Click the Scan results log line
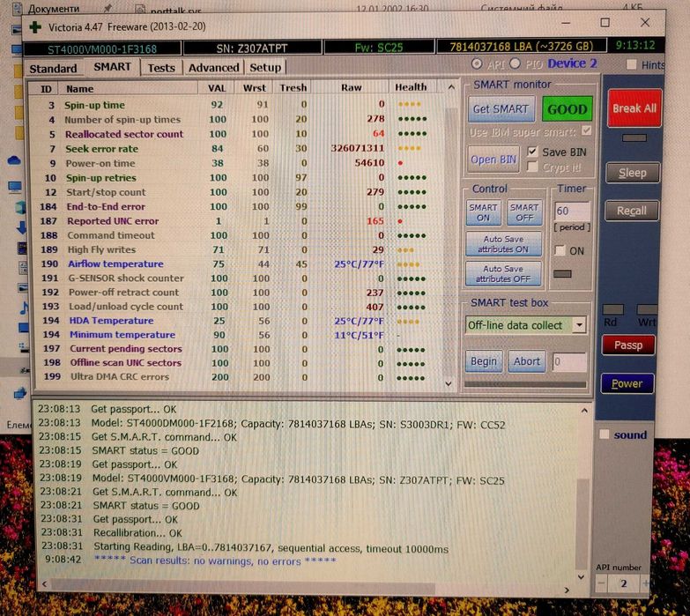Viewport: 690px width, 616px height. (x=215, y=560)
